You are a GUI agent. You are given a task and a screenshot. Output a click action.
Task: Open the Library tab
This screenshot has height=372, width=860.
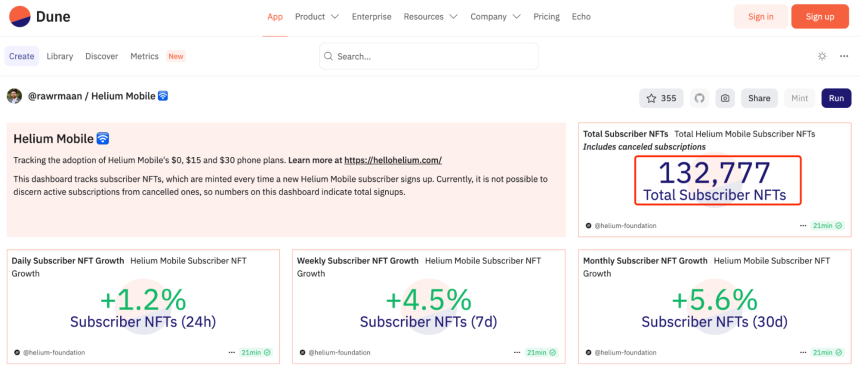tap(60, 56)
